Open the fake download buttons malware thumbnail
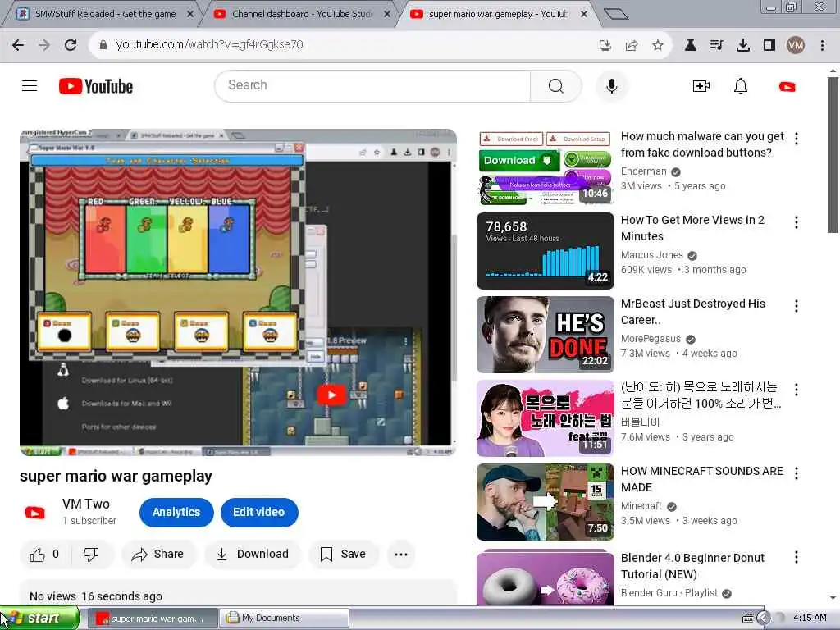The image size is (840, 630). coord(546,167)
